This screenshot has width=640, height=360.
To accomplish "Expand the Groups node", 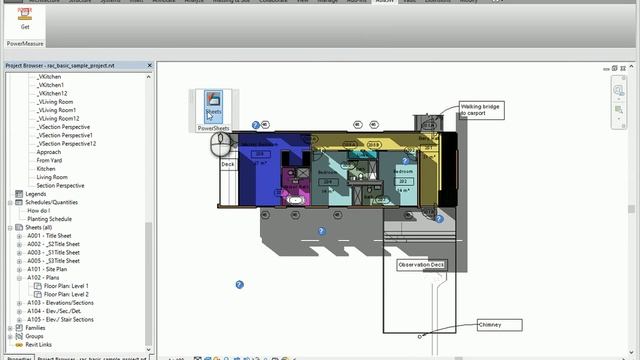I will point(10,336).
